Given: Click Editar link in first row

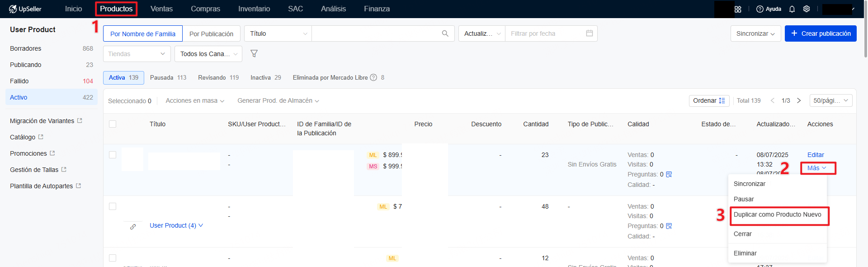Looking at the screenshot, I should click(815, 155).
